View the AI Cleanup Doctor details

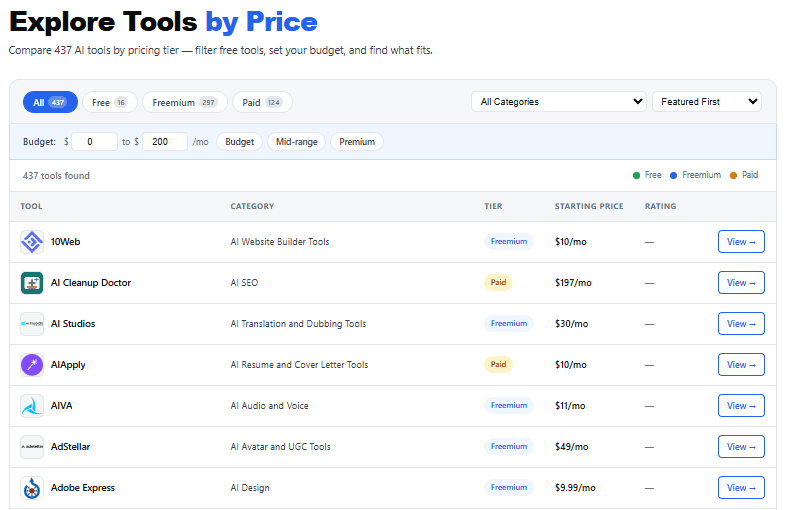[741, 283]
